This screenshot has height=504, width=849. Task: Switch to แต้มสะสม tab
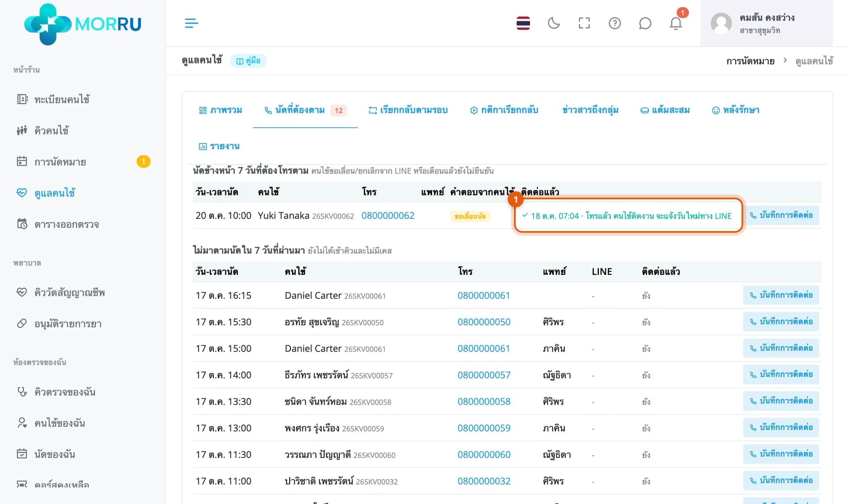665,110
